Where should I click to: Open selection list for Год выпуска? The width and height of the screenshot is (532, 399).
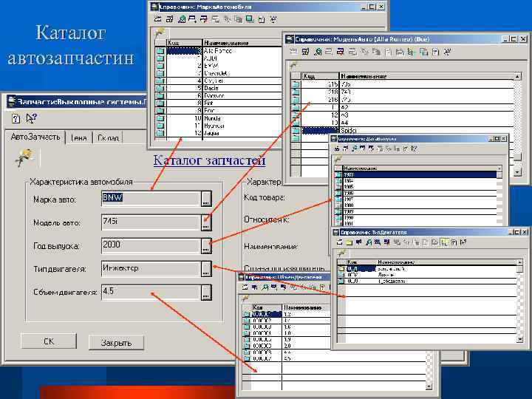(206, 245)
